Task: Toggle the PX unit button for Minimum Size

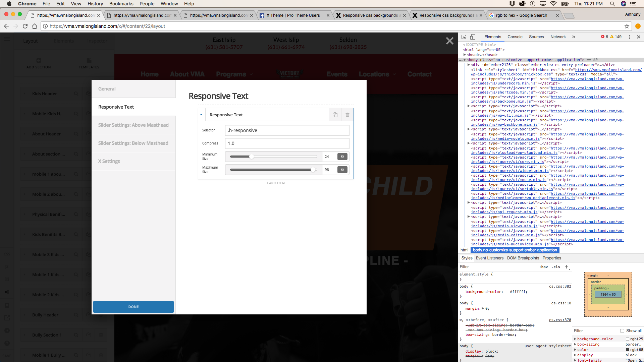Action: (x=342, y=157)
